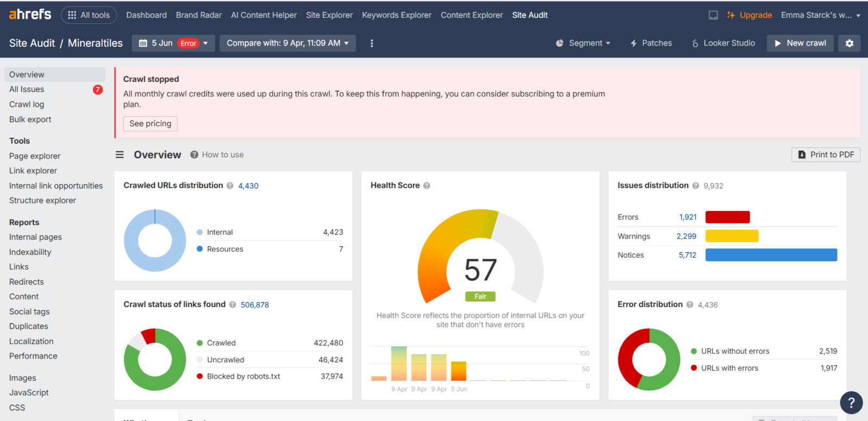Open Indexability report
This screenshot has width=868, height=421.
30,252
